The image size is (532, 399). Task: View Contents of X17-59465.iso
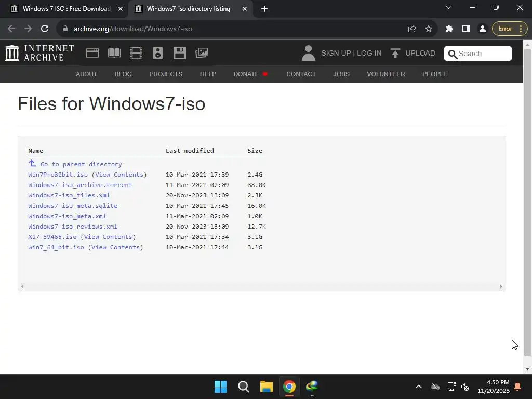click(x=108, y=237)
